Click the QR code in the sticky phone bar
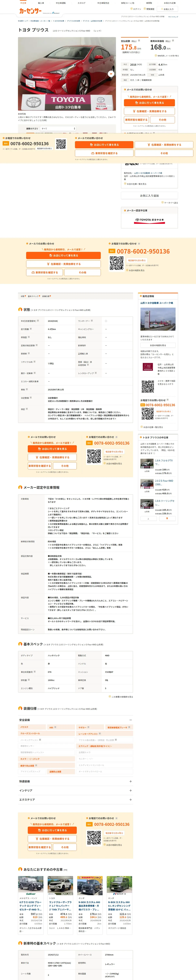Image resolution: width=196 pixels, height=980 pixels. [61, 144]
